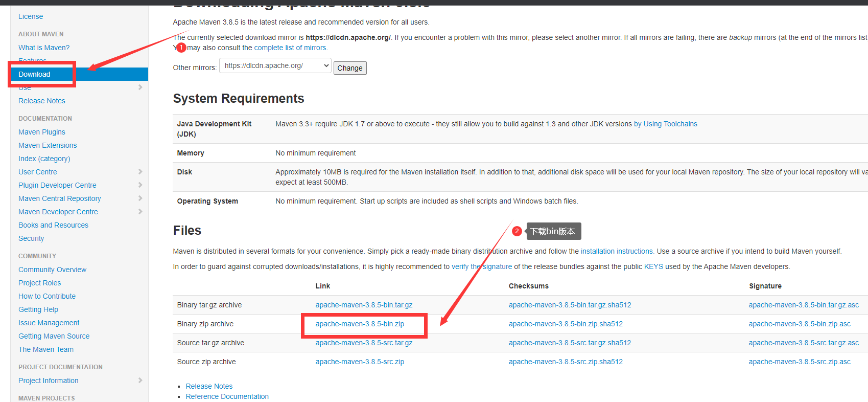
Task: Open How to Contribute link
Action: (x=47, y=296)
